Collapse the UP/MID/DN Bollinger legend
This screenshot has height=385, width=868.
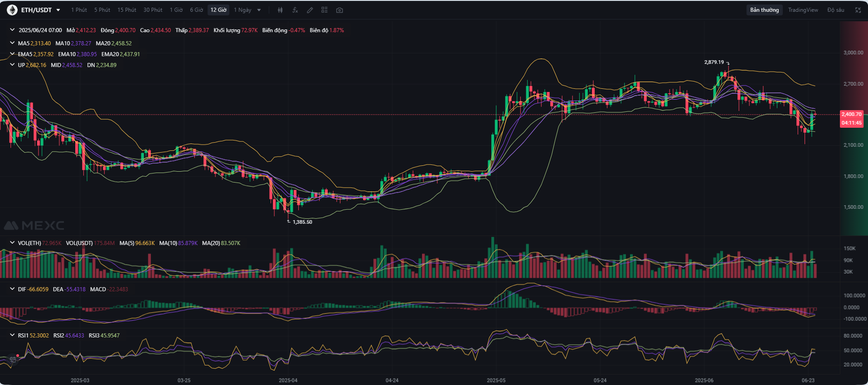(x=12, y=65)
